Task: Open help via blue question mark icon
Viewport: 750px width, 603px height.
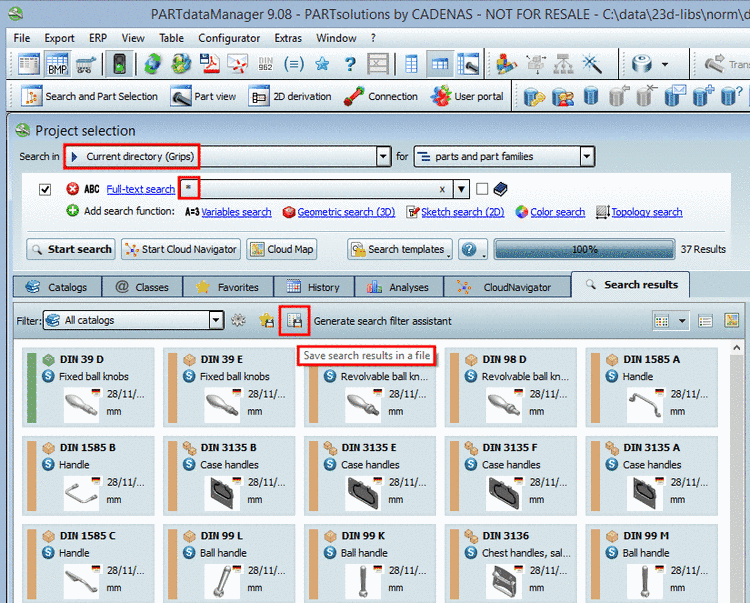Action: click(350, 64)
